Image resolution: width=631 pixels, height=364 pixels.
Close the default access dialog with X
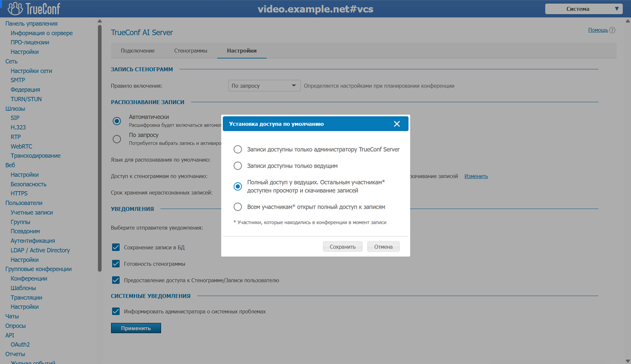397,124
